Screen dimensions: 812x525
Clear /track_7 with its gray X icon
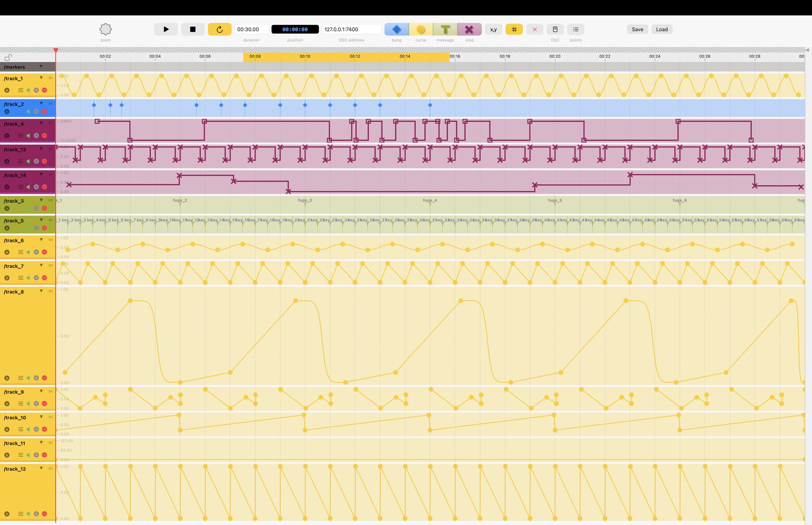click(x=36, y=278)
